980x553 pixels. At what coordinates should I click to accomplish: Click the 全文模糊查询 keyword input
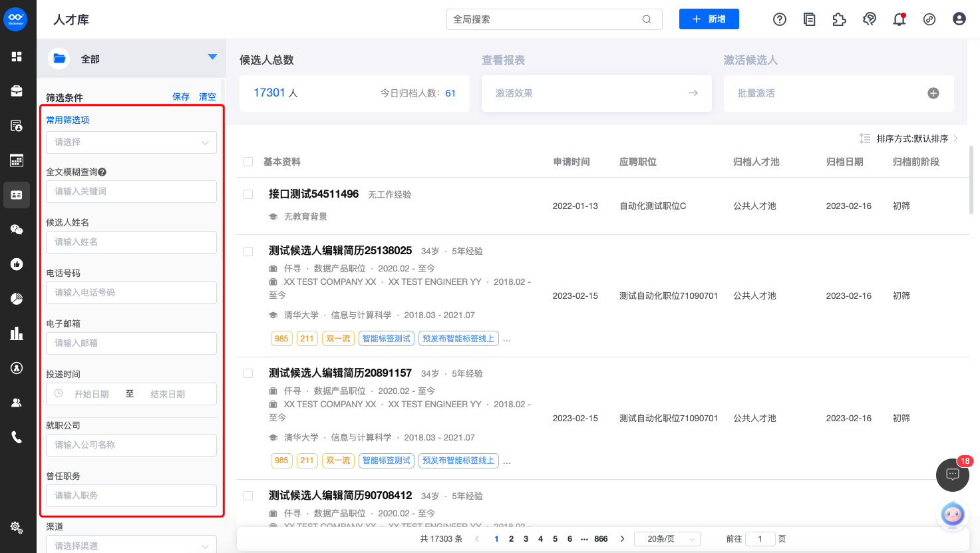coord(131,192)
